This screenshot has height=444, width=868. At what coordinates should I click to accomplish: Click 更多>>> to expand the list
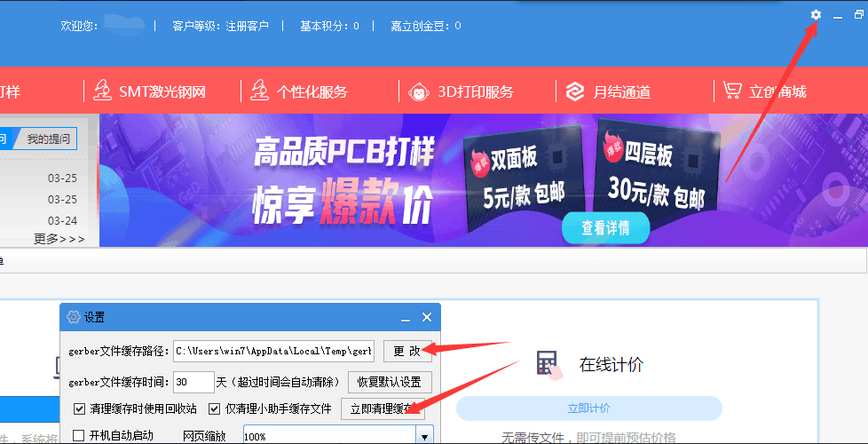59,239
